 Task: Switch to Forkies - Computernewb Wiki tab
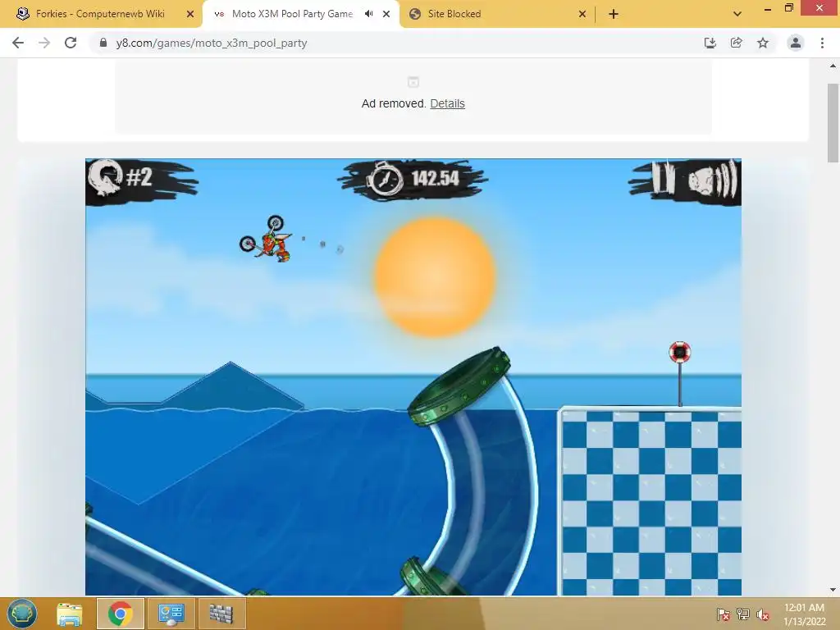(x=100, y=14)
